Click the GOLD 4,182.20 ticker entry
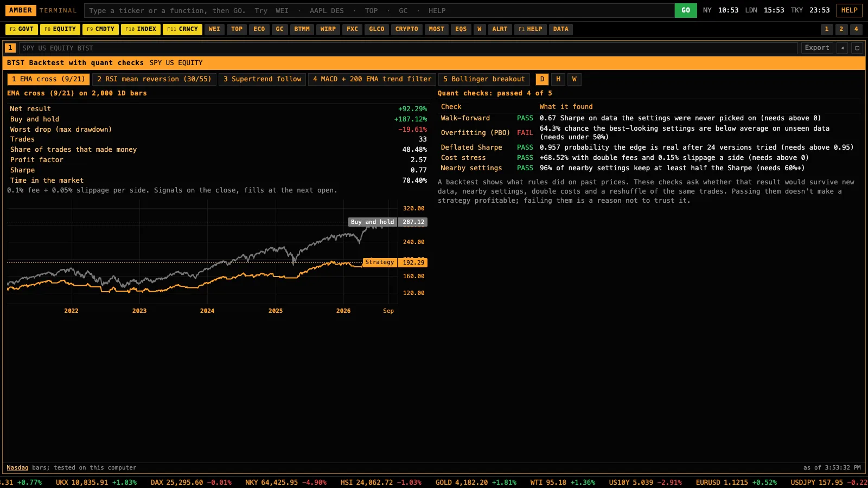 (476, 482)
